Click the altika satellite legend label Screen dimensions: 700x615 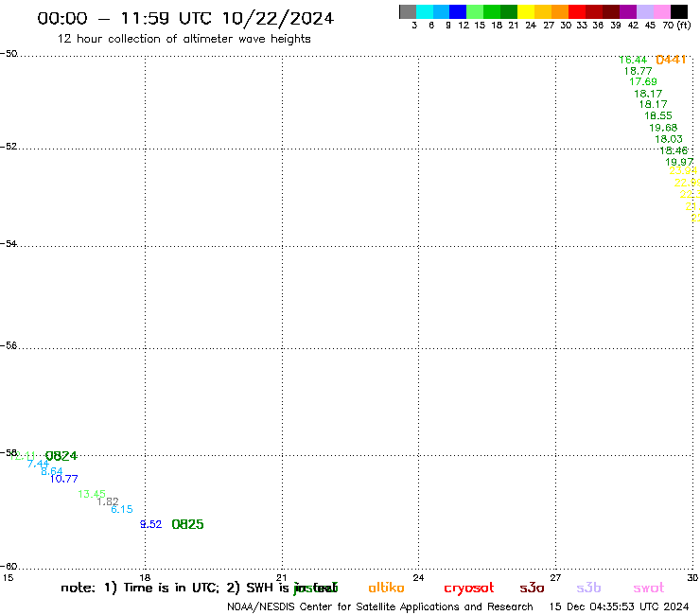click(x=386, y=588)
